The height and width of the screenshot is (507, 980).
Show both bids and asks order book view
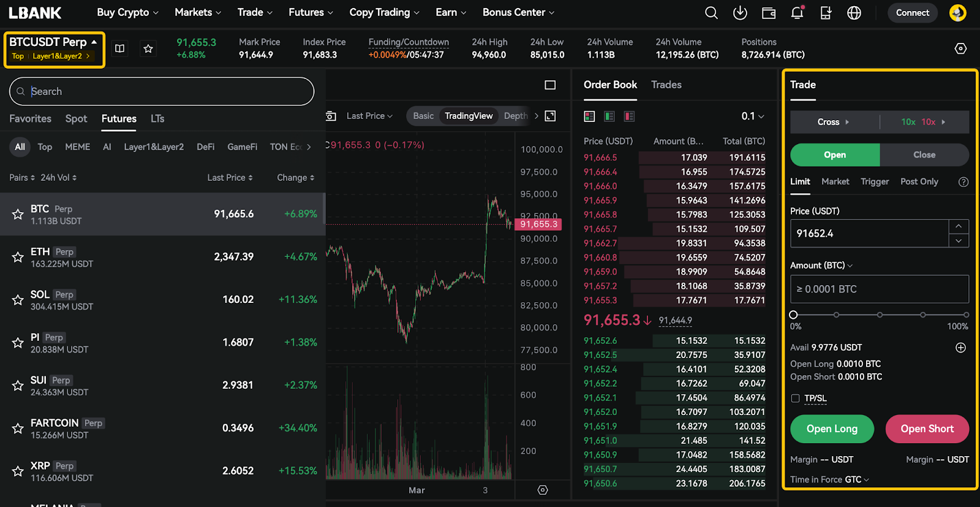coord(589,116)
